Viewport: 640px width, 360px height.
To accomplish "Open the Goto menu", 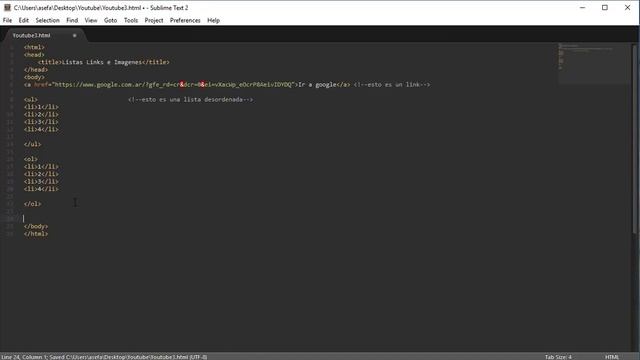I will click(110, 20).
